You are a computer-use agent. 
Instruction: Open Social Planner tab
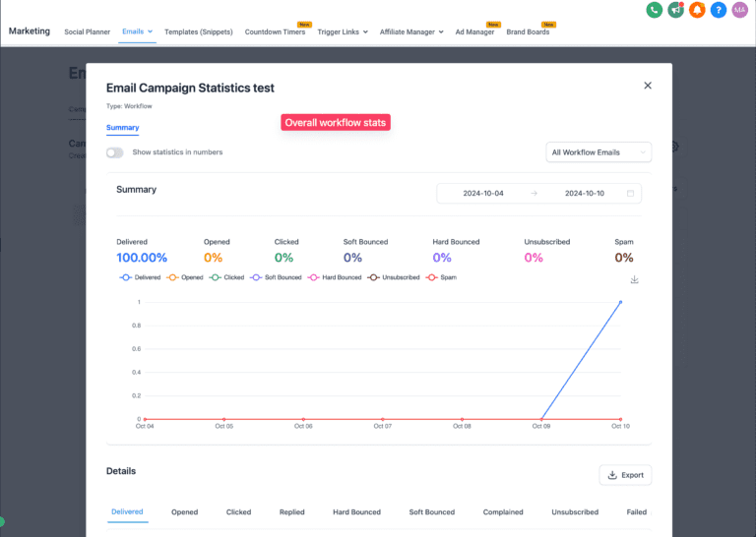(88, 31)
